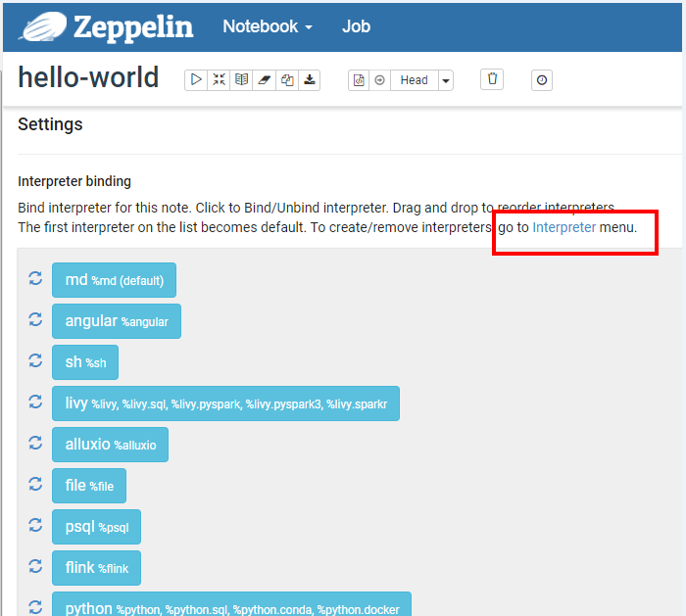Click the hello-world note title
The width and height of the screenshot is (686, 616).
(x=88, y=78)
